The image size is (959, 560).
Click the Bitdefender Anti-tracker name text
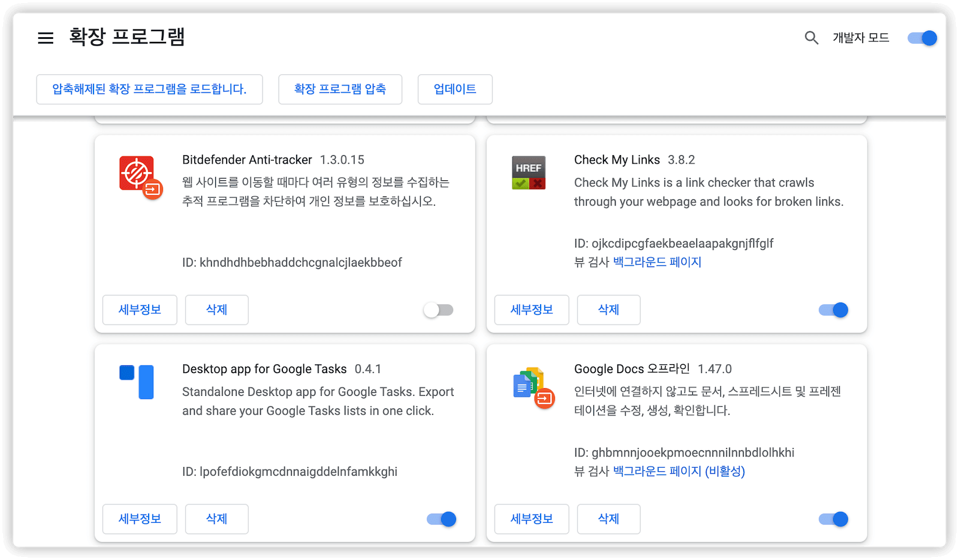[247, 160]
